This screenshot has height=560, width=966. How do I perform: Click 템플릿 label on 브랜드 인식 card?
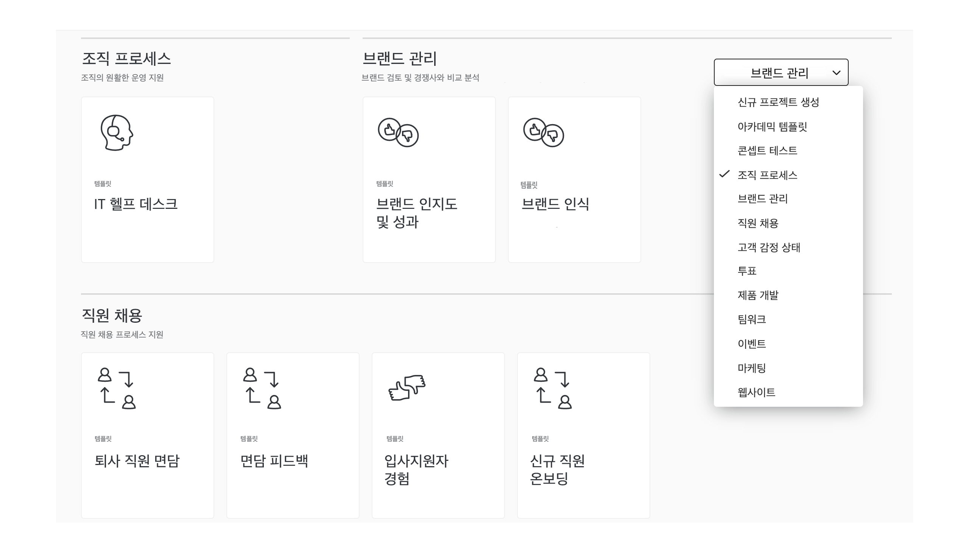point(529,185)
